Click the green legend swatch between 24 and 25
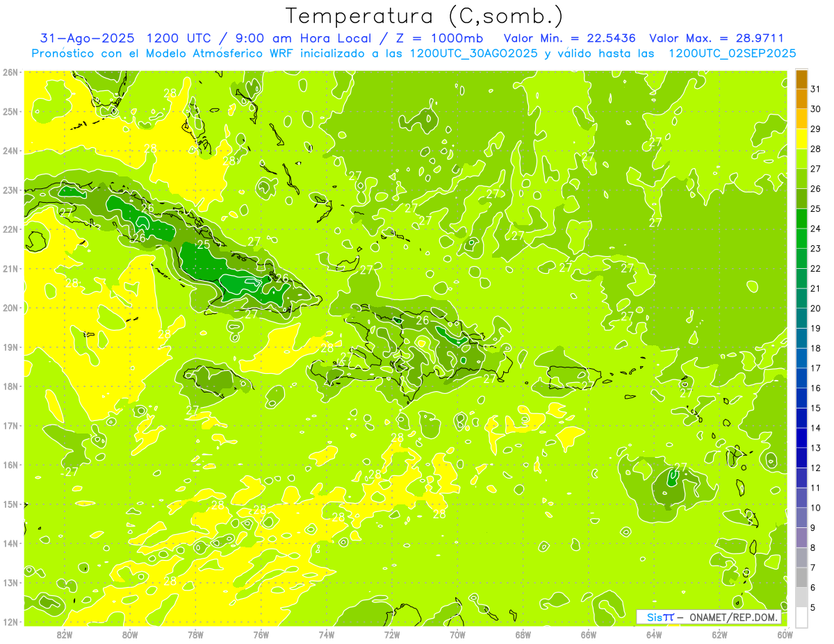Viewport: 834px width, 644px height. point(801,219)
